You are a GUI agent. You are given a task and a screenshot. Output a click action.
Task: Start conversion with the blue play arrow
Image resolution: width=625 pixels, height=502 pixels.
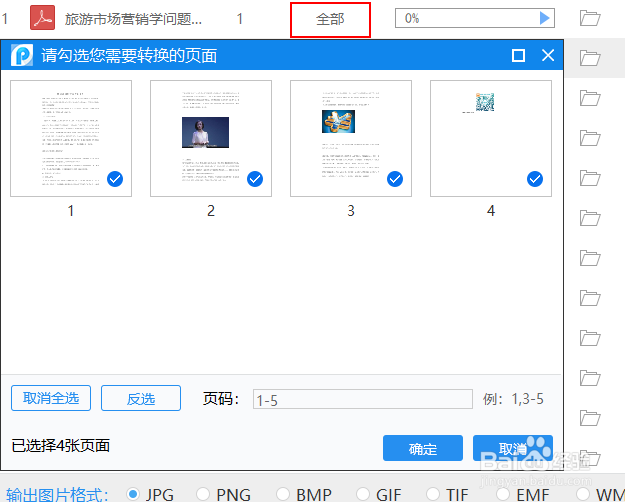pyautogui.click(x=544, y=18)
